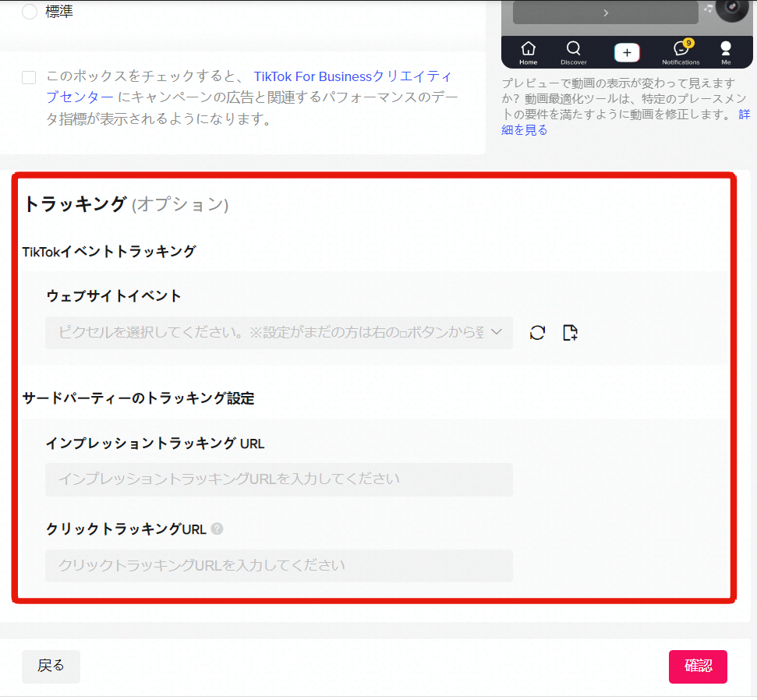Click the インプレッショントラッキング URL label

[155, 444]
